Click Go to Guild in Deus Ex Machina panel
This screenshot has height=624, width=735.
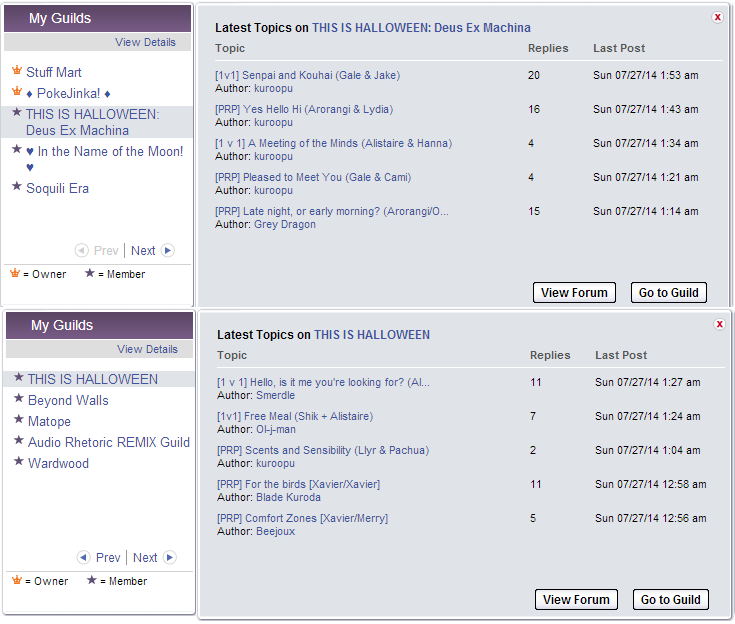coord(668,293)
